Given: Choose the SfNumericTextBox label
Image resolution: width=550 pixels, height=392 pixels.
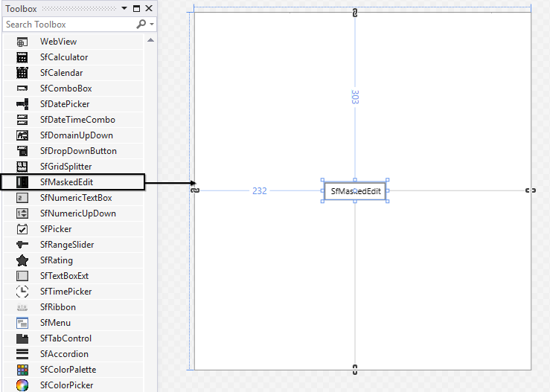Looking at the screenshot, I should (76, 198).
